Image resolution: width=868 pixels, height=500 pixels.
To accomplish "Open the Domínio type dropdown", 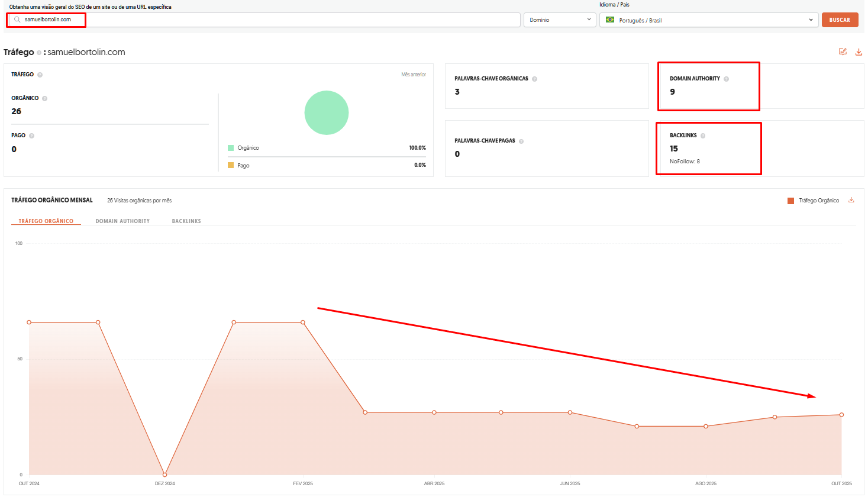I will 559,20.
